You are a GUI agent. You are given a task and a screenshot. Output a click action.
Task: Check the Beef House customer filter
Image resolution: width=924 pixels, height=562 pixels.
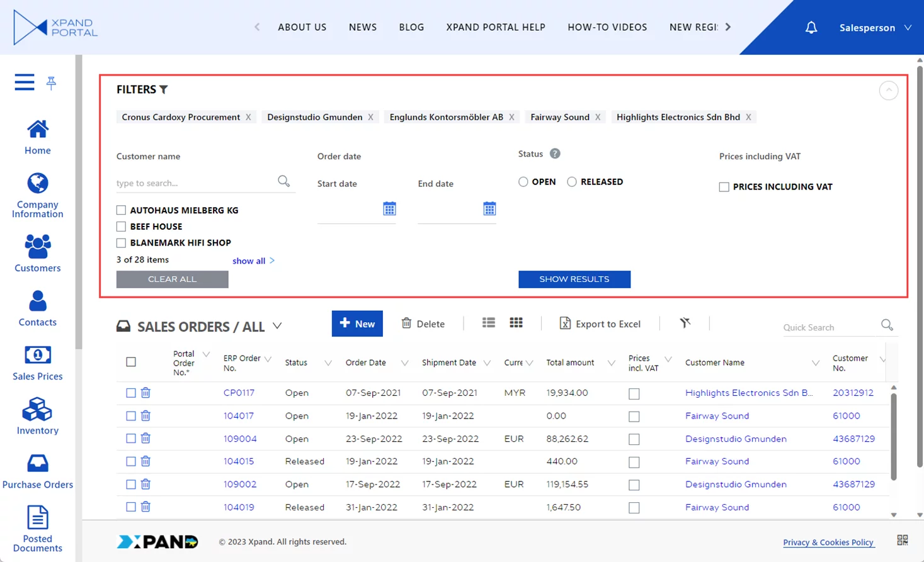click(121, 227)
